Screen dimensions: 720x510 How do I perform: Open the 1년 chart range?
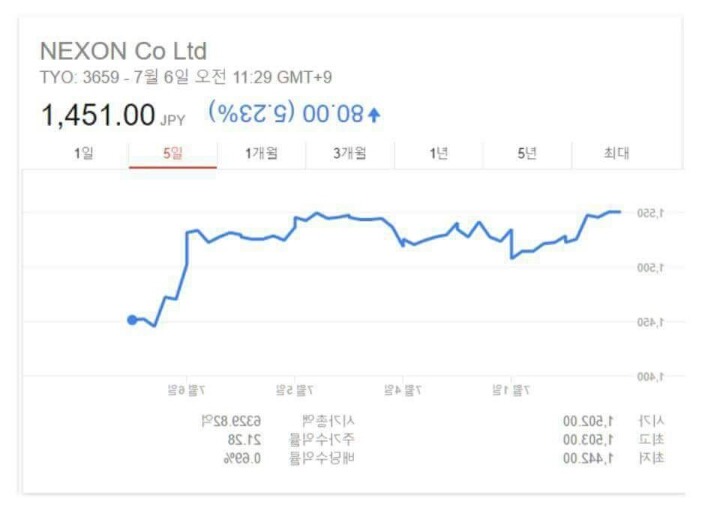439,153
